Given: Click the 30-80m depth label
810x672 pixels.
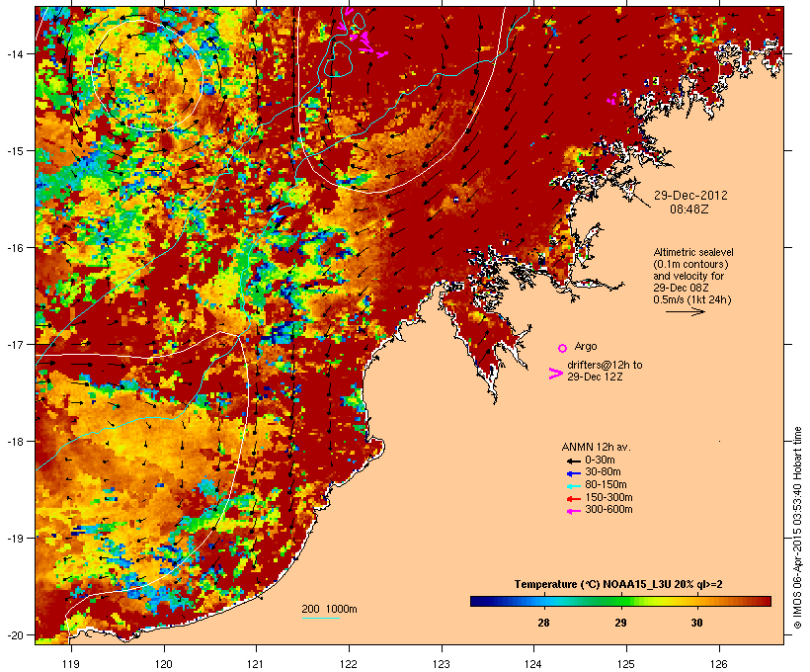Looking at the screenshot, I should (603, 472).
